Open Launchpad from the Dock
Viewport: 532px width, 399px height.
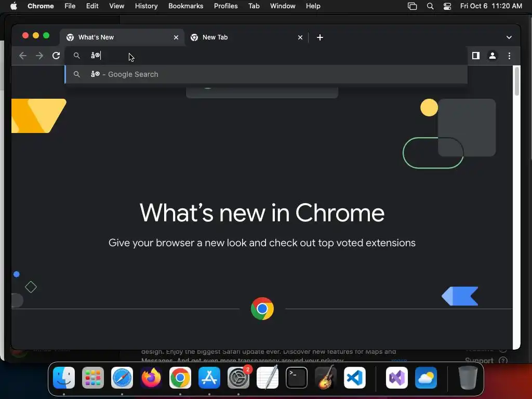point(93,378)
